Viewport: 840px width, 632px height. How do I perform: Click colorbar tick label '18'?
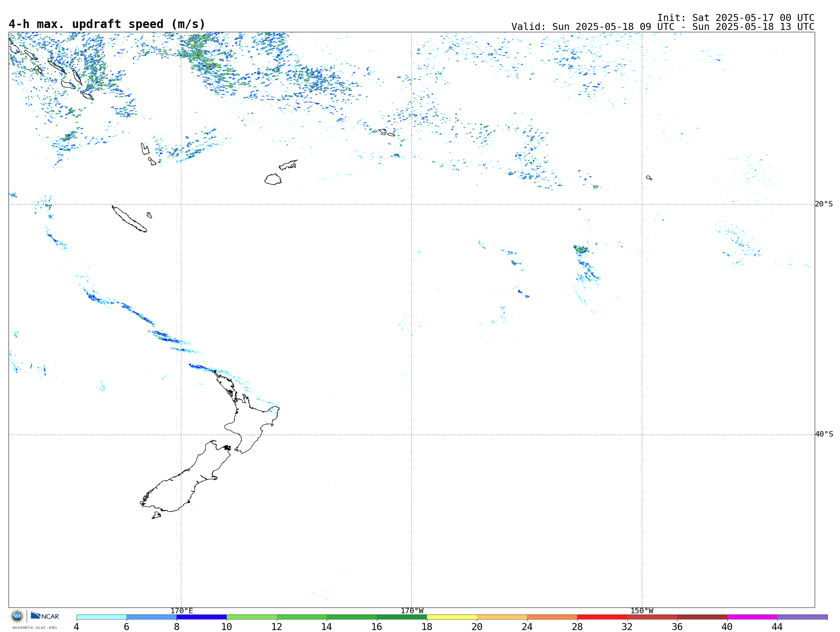(427, 627)
